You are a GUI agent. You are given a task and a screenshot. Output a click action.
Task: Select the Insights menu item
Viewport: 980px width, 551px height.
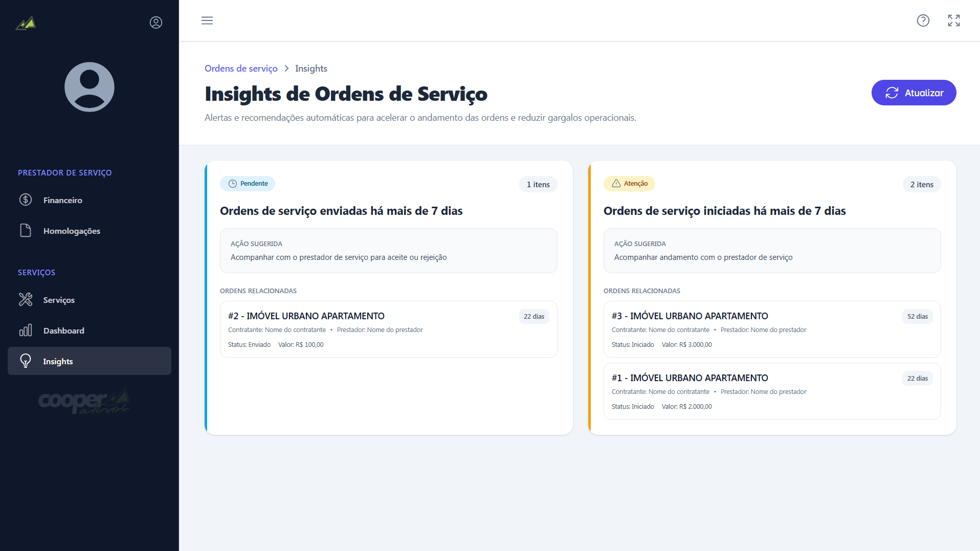[x=90, y=361]
